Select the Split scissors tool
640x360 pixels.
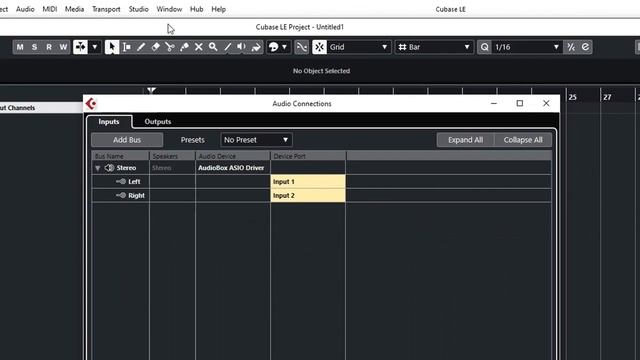170,47
